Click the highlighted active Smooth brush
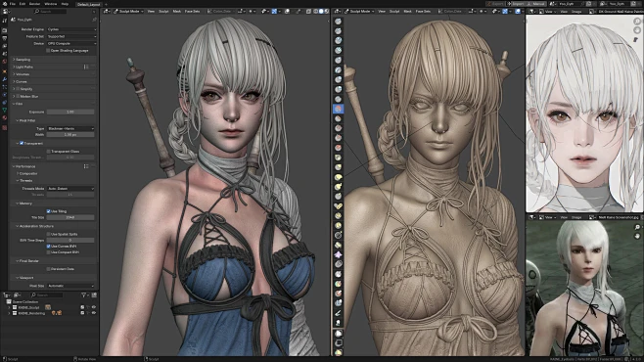 pyautogui.click(x=338, y=109)
